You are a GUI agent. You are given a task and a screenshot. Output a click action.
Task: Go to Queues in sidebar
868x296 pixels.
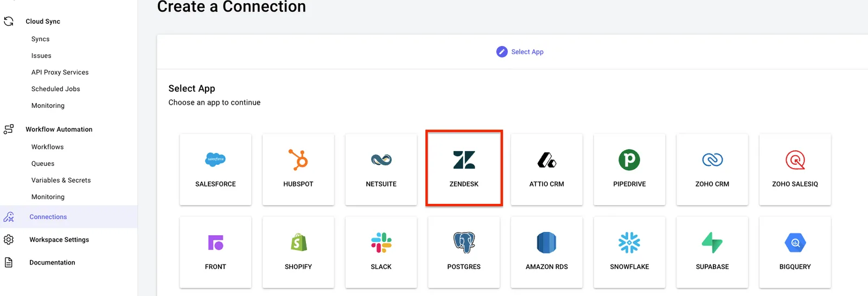pos(43,164)
